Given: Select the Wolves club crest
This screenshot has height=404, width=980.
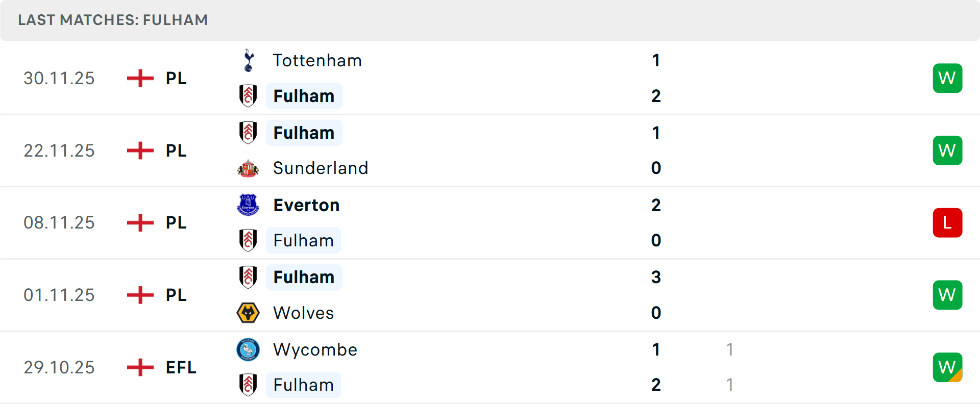Looking at the screenshot, I should pyautogui.click(x=249, y=313).
